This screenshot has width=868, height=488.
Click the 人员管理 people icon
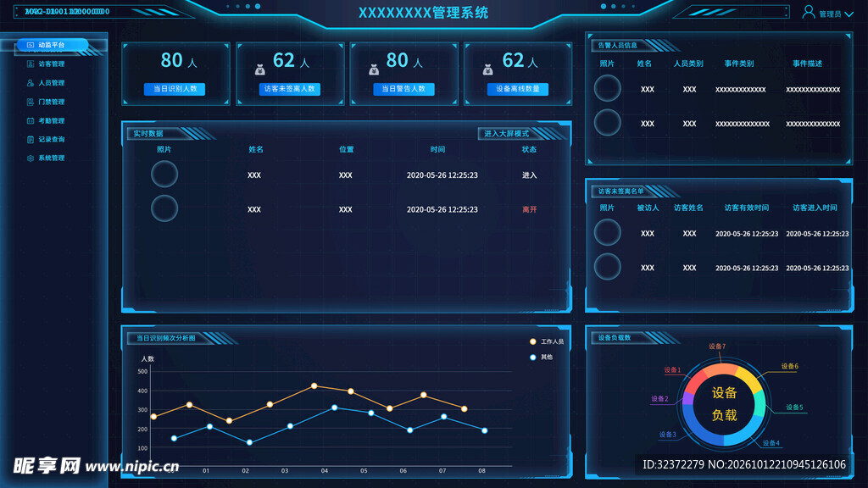(x=31, y=83)
